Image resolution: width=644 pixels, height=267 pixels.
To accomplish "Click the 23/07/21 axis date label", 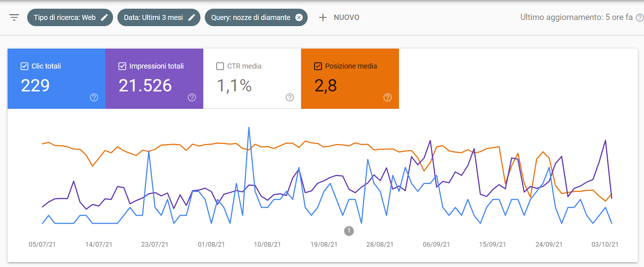I will pyautogui.click(x=155, y=245).
